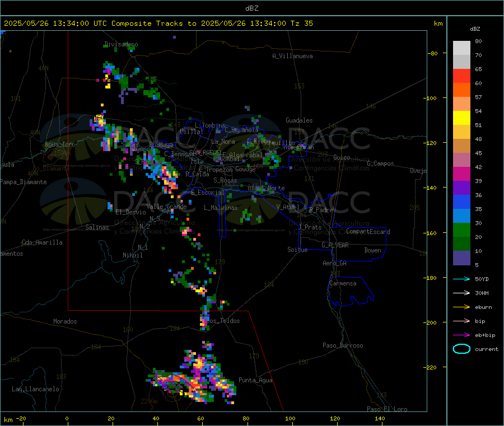This screenshot has height=426, width=504.
Task: Click the '140' tick on horizontal km axis
Action: pos(380,418)
